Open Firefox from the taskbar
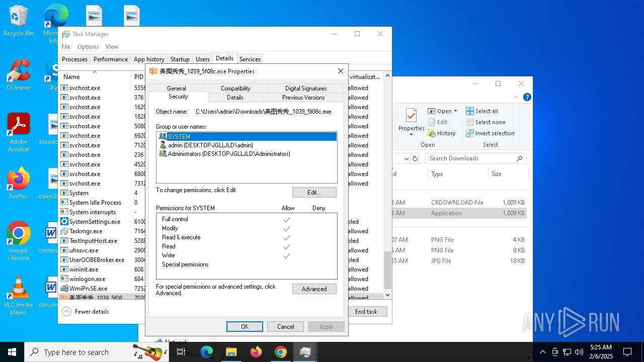644x362 pixels. coord(256,352)
